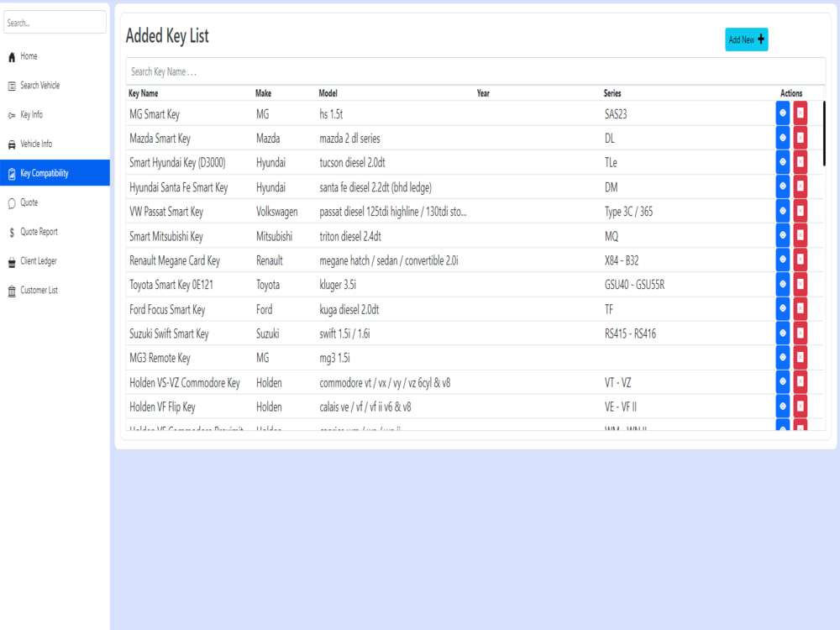Edit the Holden VF Flip Key entry

pyautogui.click(x=782, y=406)
